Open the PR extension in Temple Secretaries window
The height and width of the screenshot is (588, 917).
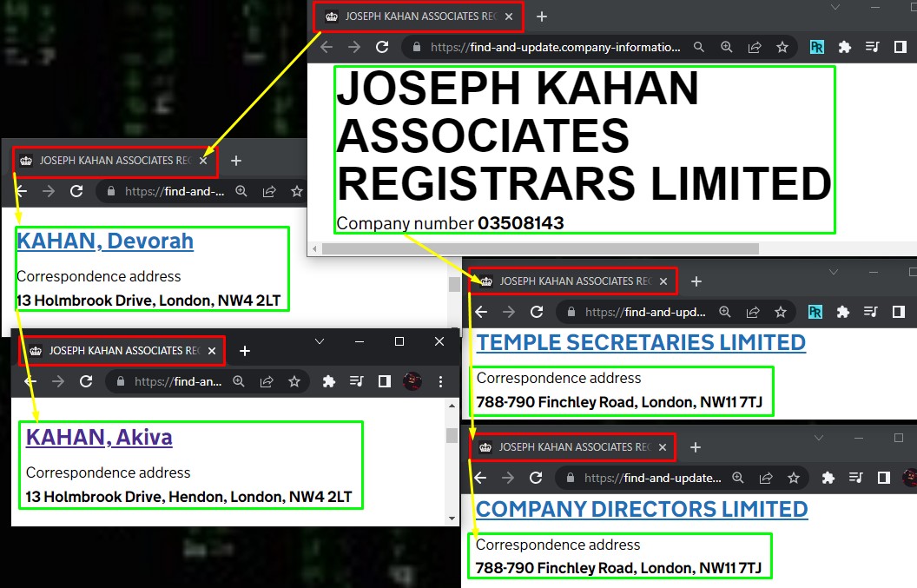(x=815, y=312)
